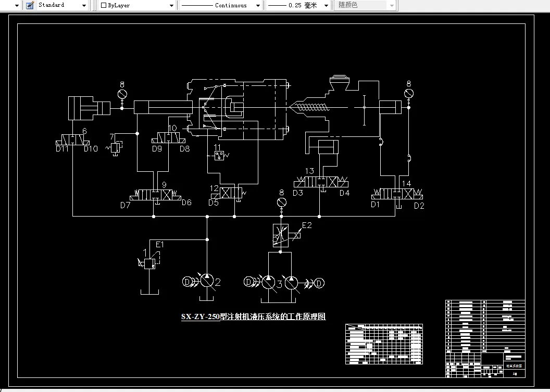Select pump symbol 2 in the drawing
This screenshot has height=392, width=550.
[x=207, y=281]
